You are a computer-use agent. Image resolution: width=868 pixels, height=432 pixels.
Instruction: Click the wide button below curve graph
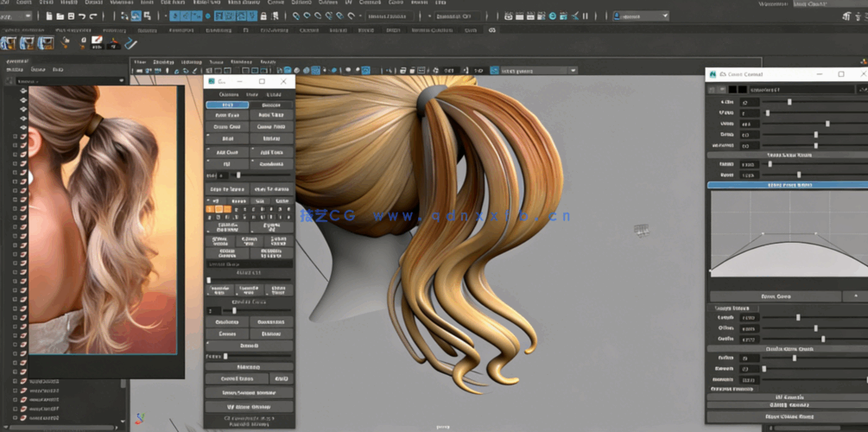775,295
